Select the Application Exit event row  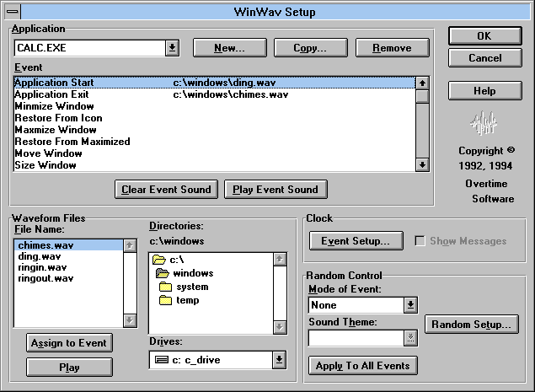coord(52,94)
